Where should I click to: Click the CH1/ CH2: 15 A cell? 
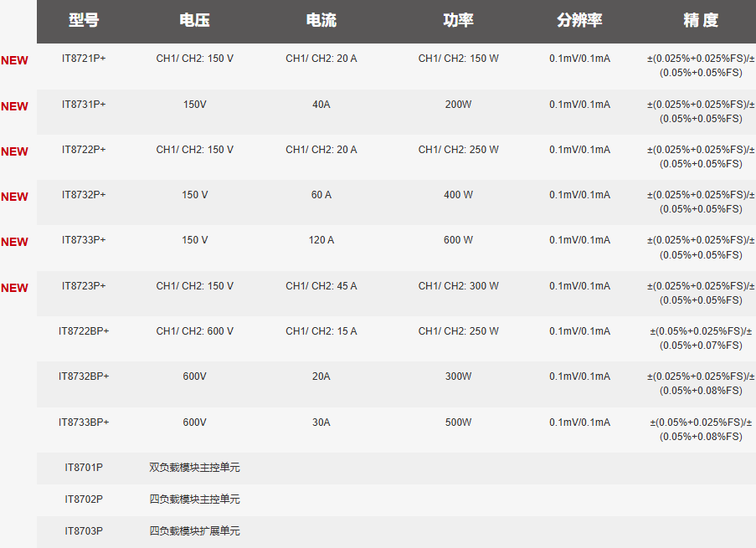pos(321,331)
